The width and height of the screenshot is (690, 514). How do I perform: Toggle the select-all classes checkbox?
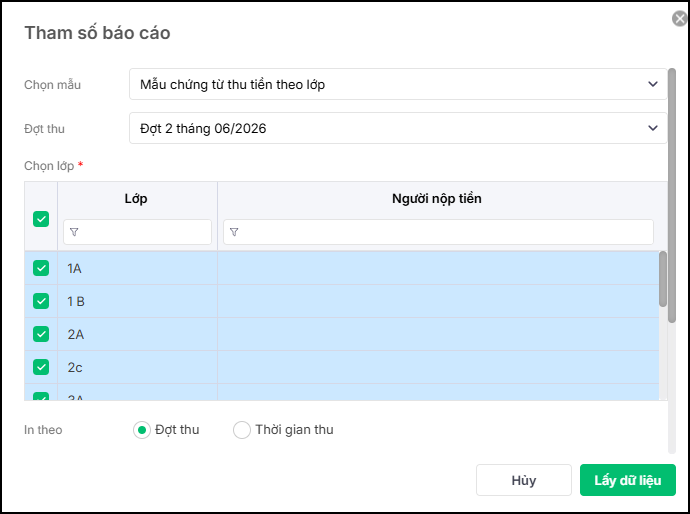coord(41,219)
